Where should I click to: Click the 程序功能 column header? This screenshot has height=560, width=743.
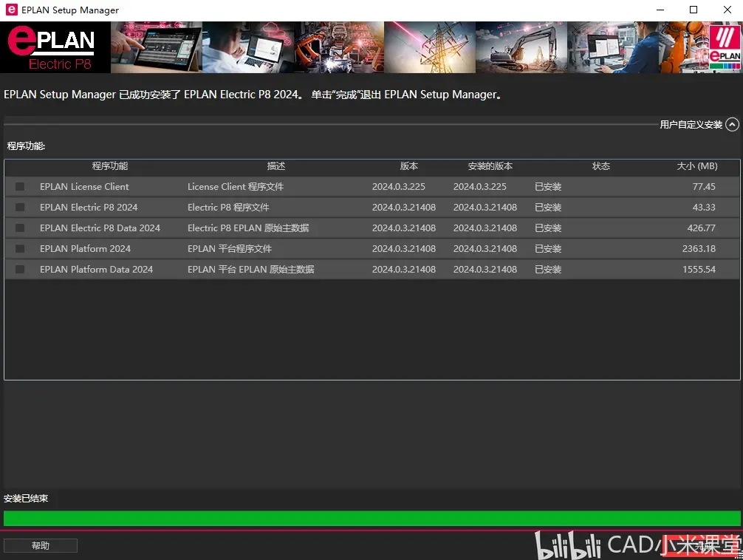click(x=110, y=166)
